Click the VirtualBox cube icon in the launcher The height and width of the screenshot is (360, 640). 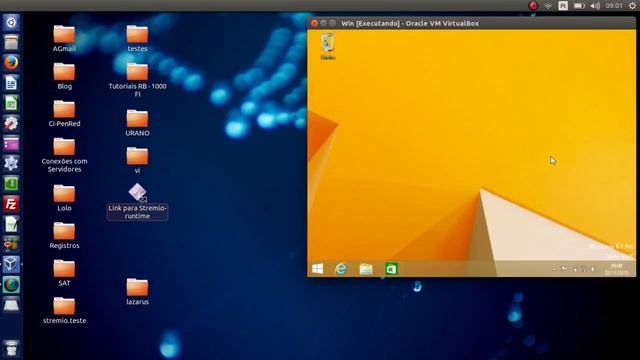pyautogui.click(x=11, y=264)
